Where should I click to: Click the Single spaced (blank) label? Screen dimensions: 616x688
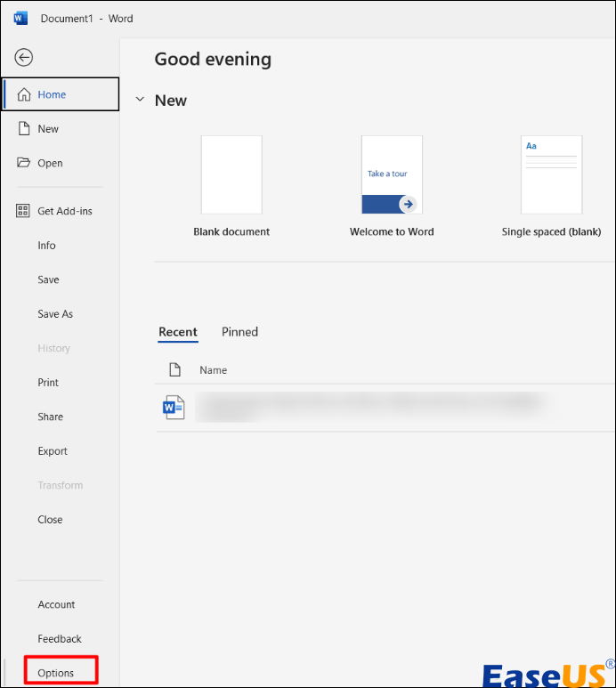click(552, 231)
